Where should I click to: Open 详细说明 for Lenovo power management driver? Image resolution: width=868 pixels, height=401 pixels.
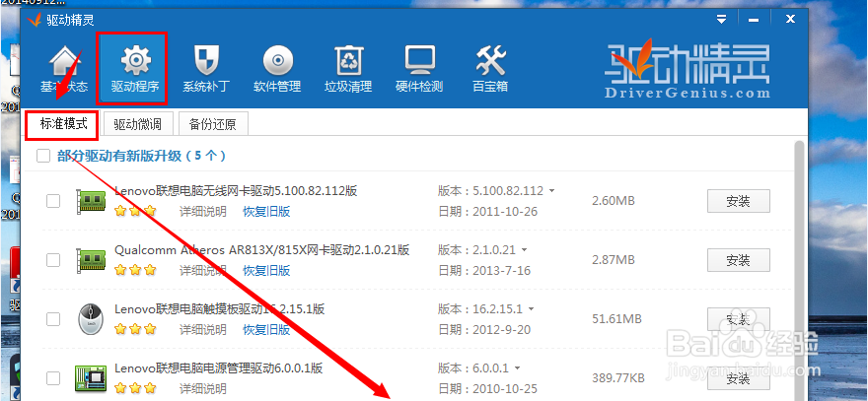(202, 389)
